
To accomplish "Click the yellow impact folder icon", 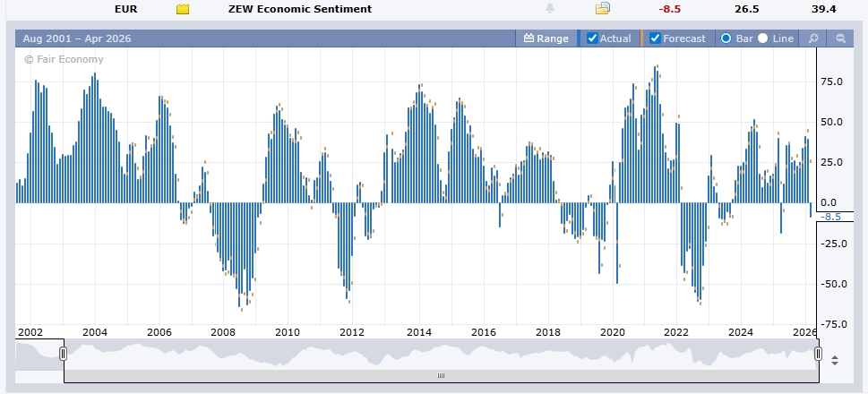I will [x=183, y=9].
